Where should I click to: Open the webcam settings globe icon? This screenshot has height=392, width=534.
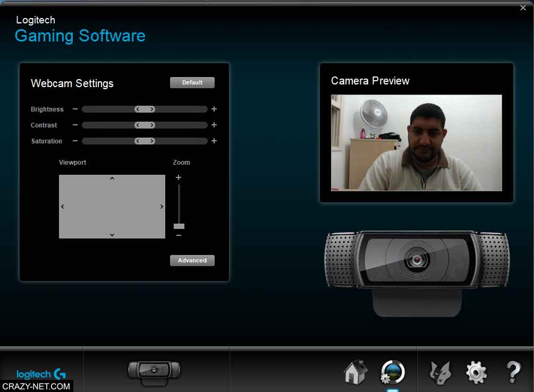[x=393, y=372]
